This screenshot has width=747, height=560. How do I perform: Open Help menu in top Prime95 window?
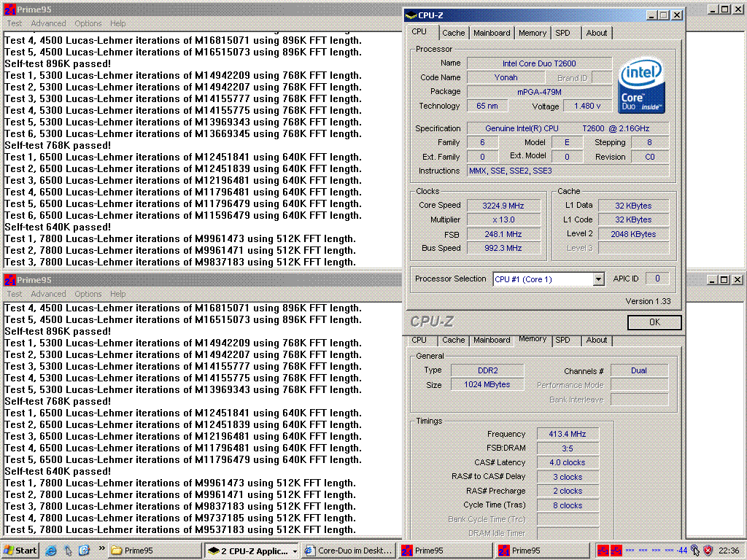click(x=117, y=23)
